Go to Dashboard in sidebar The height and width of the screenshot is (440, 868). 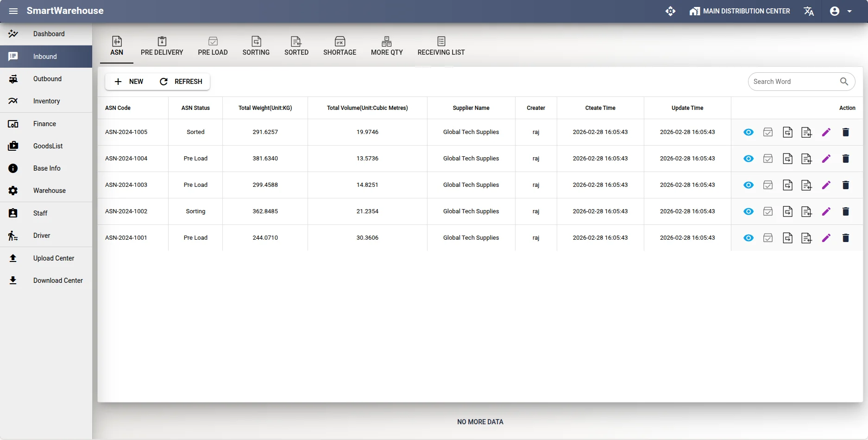pos(46,34)
